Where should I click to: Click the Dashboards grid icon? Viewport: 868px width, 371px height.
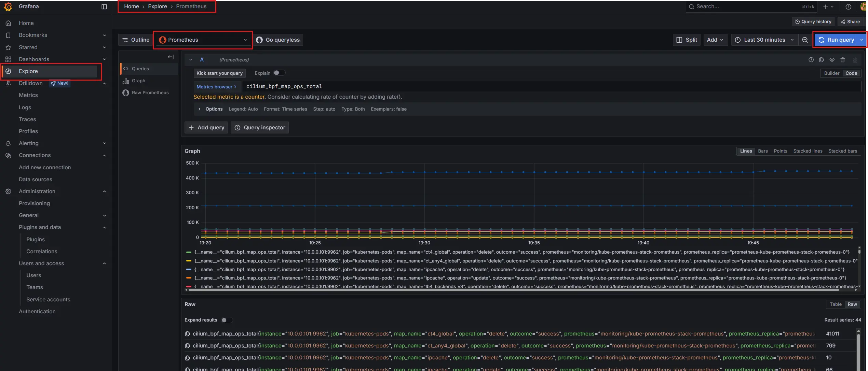point(8,59)
